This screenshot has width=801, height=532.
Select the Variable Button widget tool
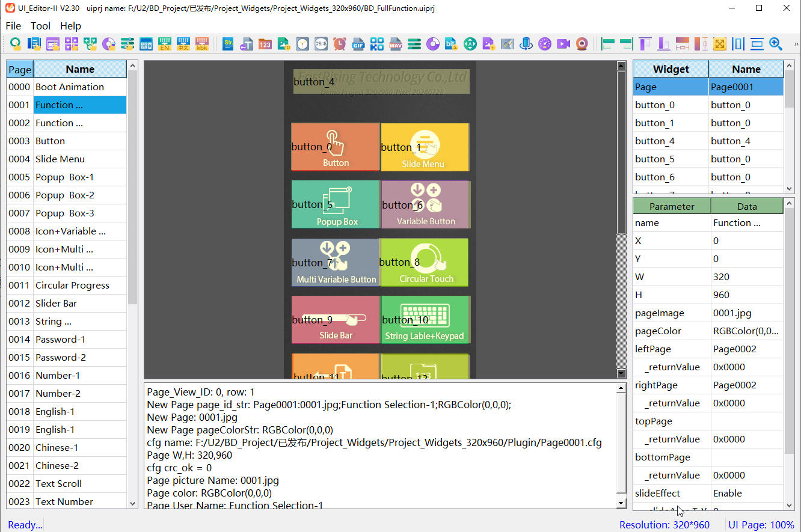[72, 44]
